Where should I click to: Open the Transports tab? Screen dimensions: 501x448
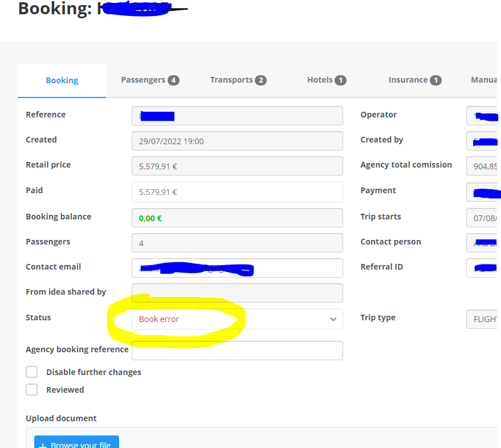click(238, 80)
